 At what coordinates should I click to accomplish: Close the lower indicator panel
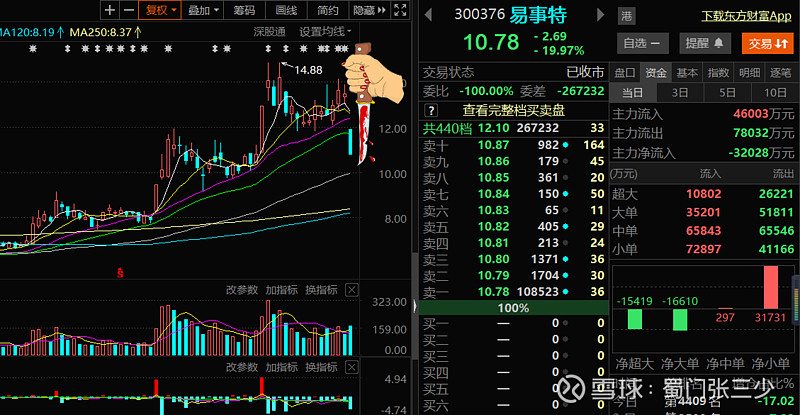click(352, 368)
